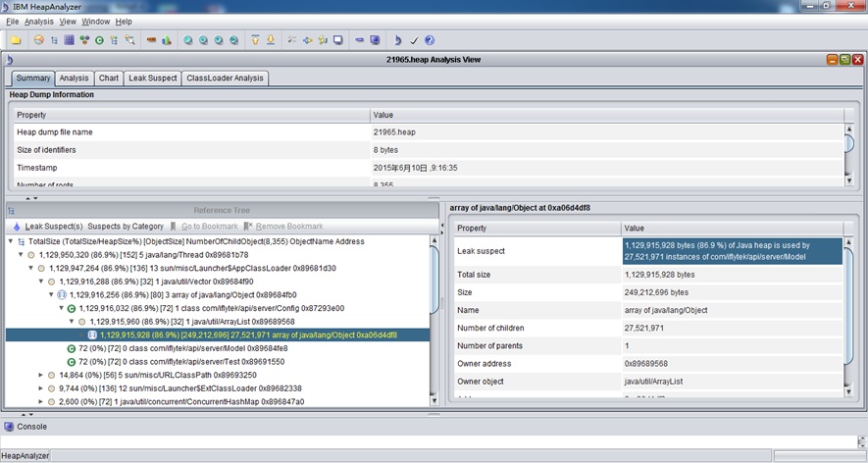Screen dimensions: 868x463
Task: Open the Analysis menu
Action: coord(39,22)
